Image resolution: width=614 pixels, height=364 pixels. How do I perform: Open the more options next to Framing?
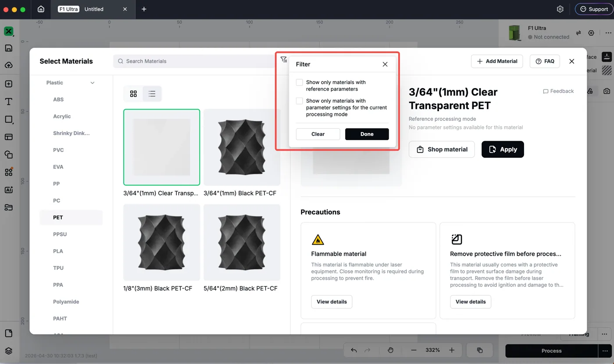pyautogui.click(x=604, y=334)
